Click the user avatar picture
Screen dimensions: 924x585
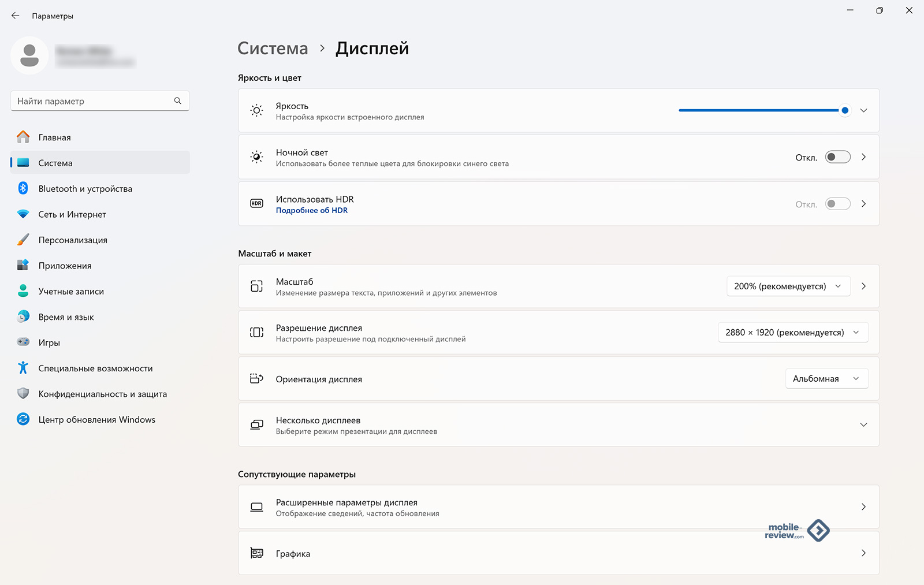click(x=29, y=55)
